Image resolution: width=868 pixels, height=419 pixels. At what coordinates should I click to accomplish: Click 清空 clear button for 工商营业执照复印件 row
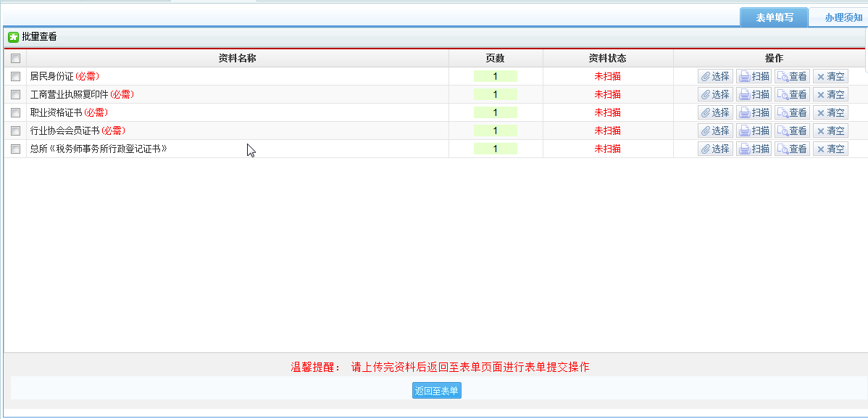click(x=830, y=94)
